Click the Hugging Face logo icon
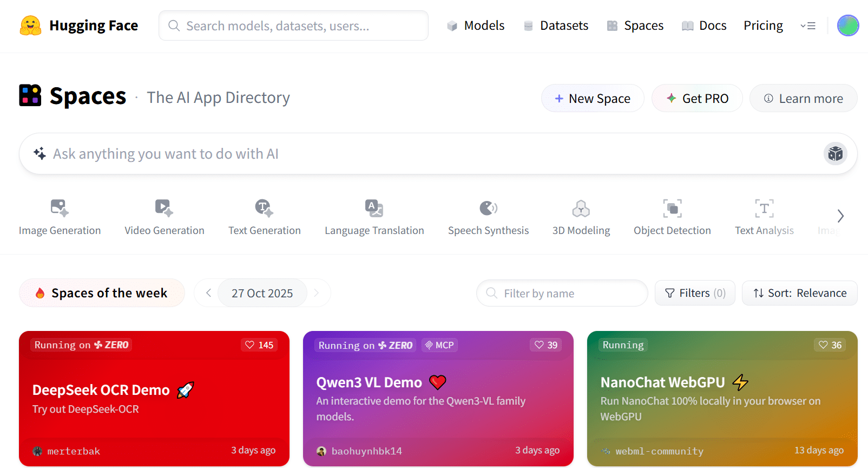 click(x=30, y=25)
